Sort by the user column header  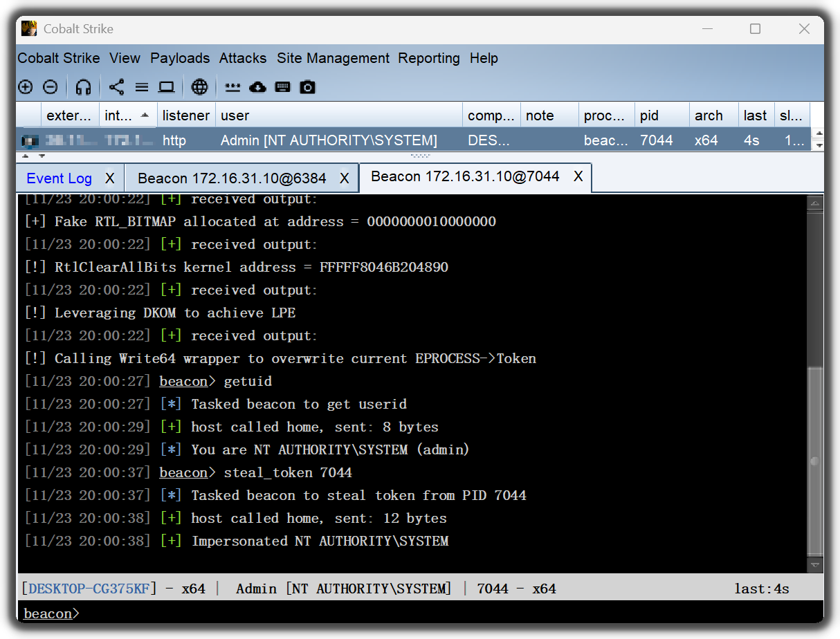[339, 115]
